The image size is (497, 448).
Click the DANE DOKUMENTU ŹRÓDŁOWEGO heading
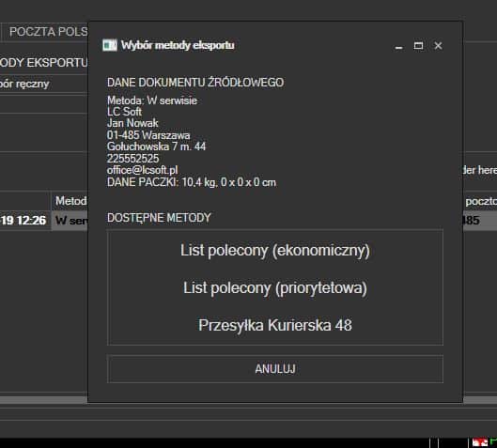click(x=195, y=83)
